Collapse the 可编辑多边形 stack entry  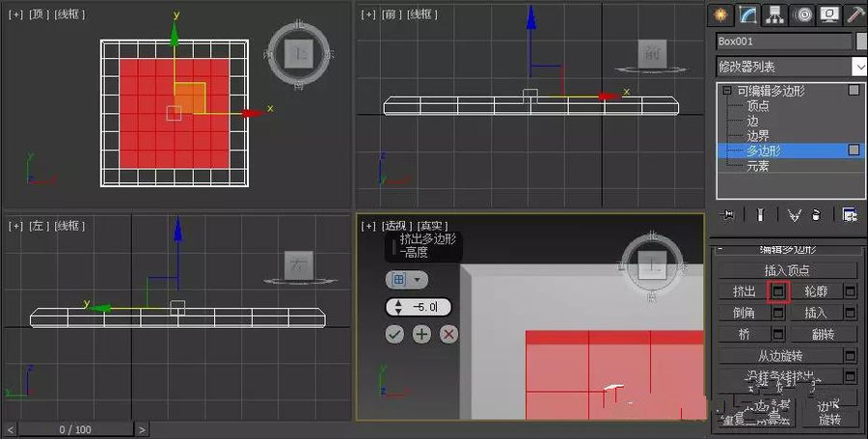727,91
